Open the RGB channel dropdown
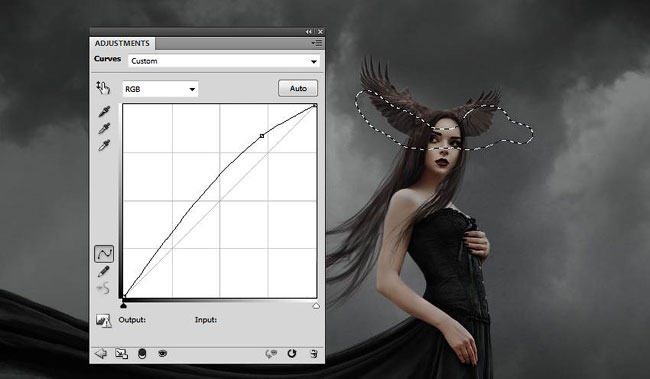This screenshot has height=379, width=650. [160, 89]
